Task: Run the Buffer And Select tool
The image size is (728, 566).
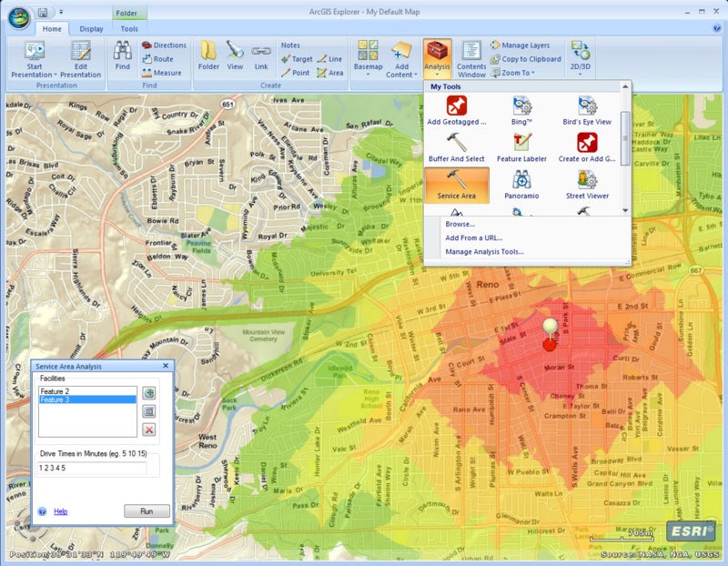Action: point(457,147)
